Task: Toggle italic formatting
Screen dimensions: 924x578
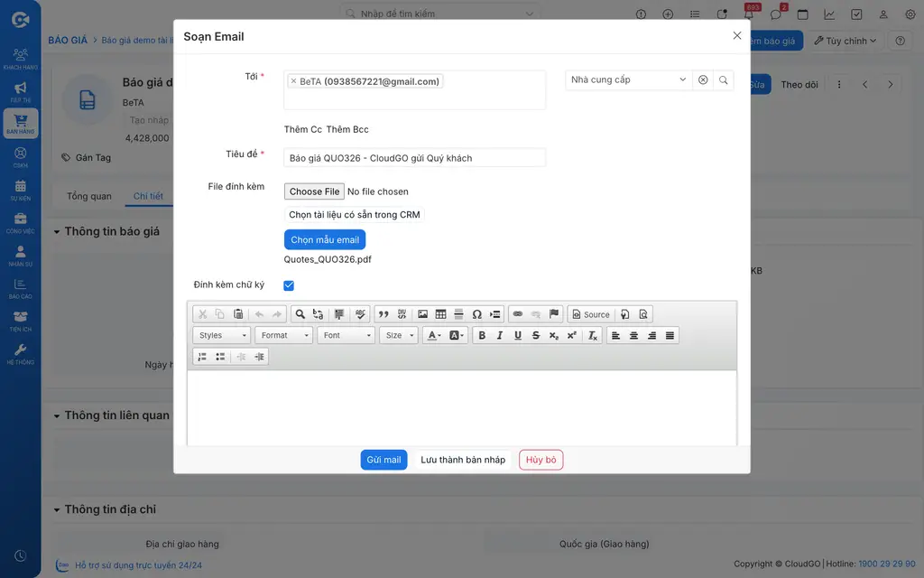Action: (500, 336)
